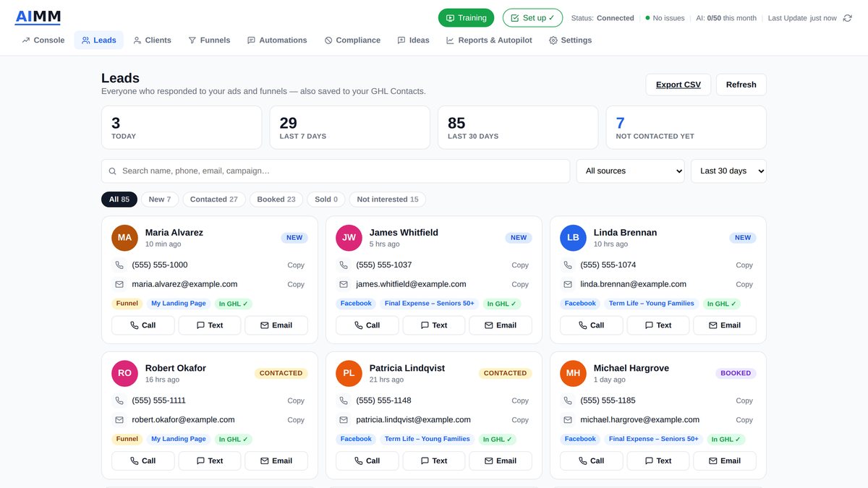Click the phone icon beside (555) 555-1074
Viewport: 868px width, 488px height.
coord(568,265)
